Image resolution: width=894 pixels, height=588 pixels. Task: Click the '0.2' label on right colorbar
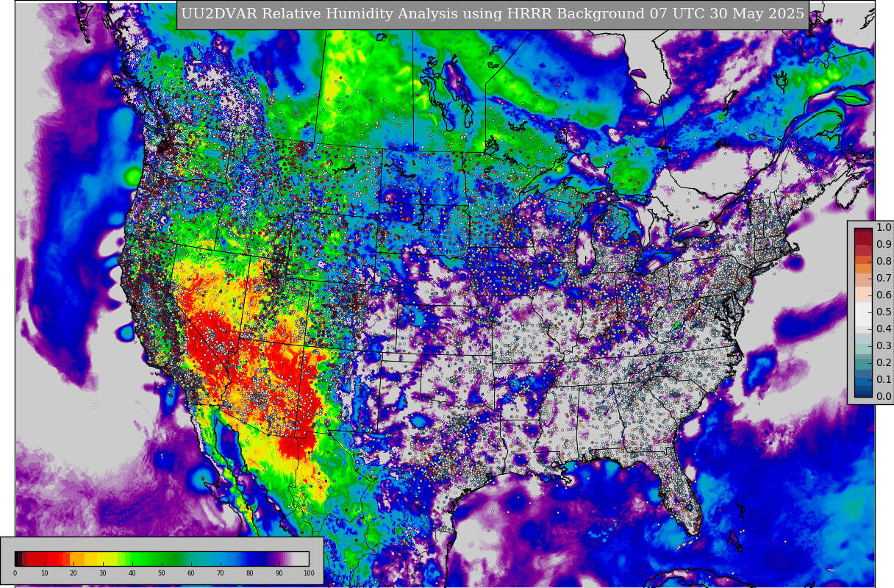tap(883, 362)
